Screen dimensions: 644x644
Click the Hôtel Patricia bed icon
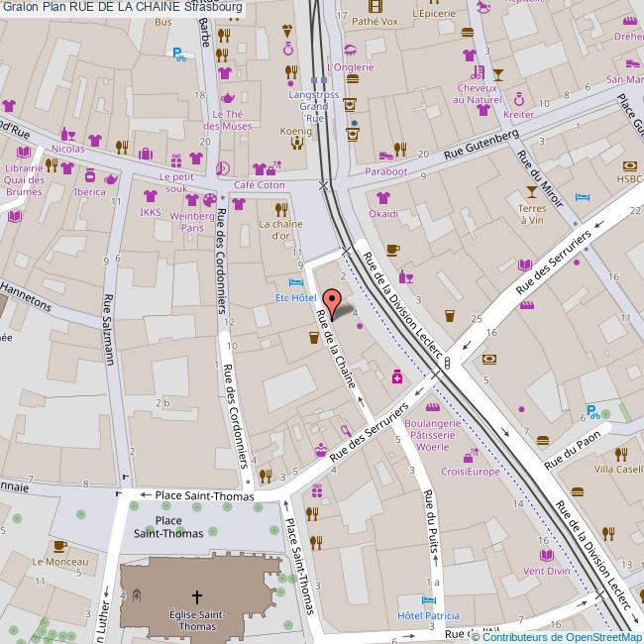428,600
